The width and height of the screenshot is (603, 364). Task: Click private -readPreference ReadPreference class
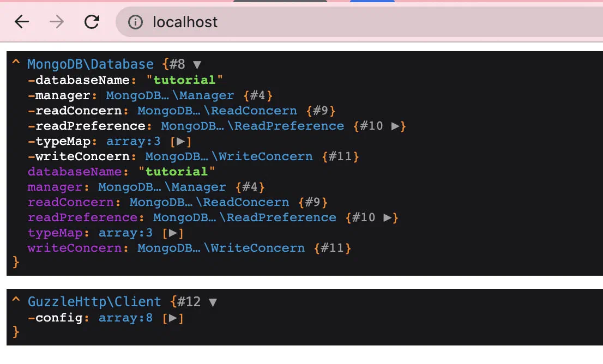[252, 126]
